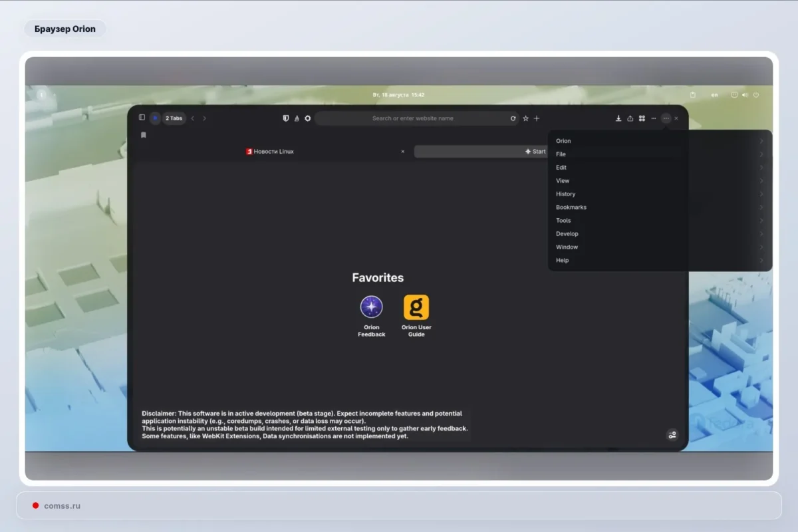Open the shield privacy icon
The height and width of the screenshot is (532, 798).
(286, 118)
